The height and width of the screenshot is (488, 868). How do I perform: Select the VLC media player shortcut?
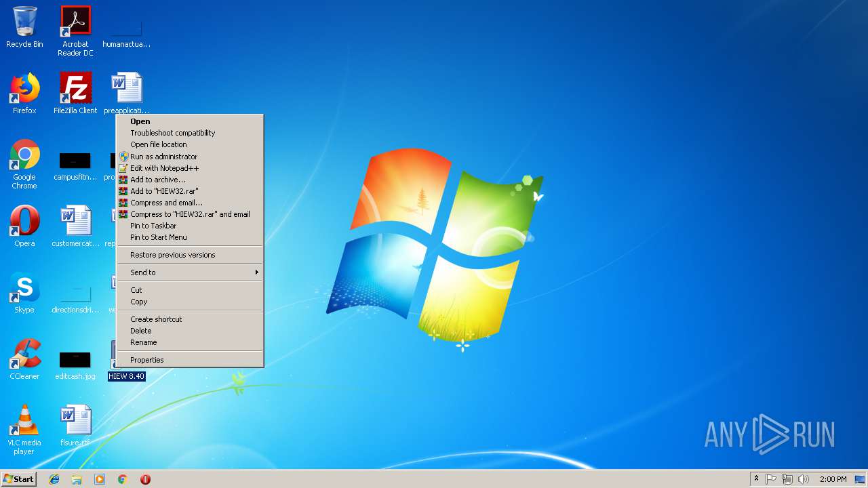24,430
